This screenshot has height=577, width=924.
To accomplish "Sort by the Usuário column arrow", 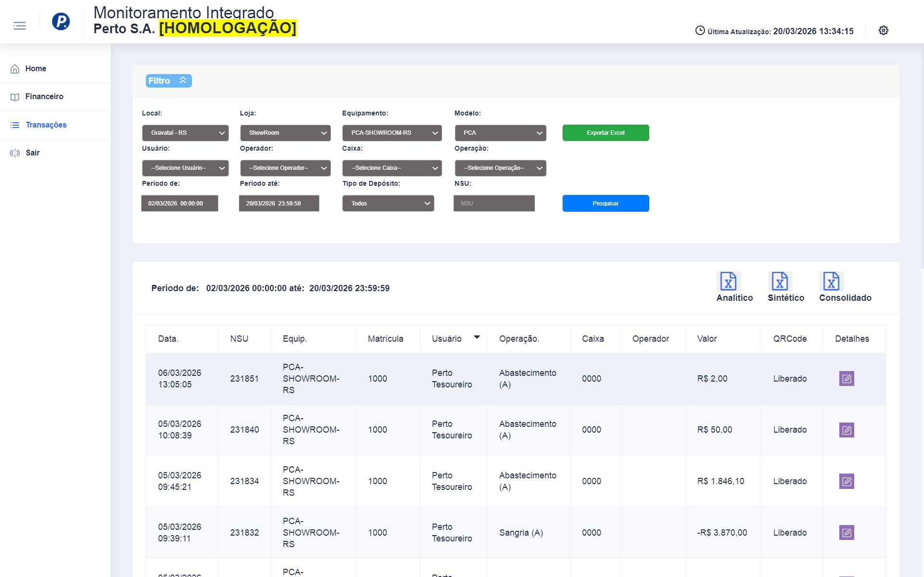I will point(476,337).
